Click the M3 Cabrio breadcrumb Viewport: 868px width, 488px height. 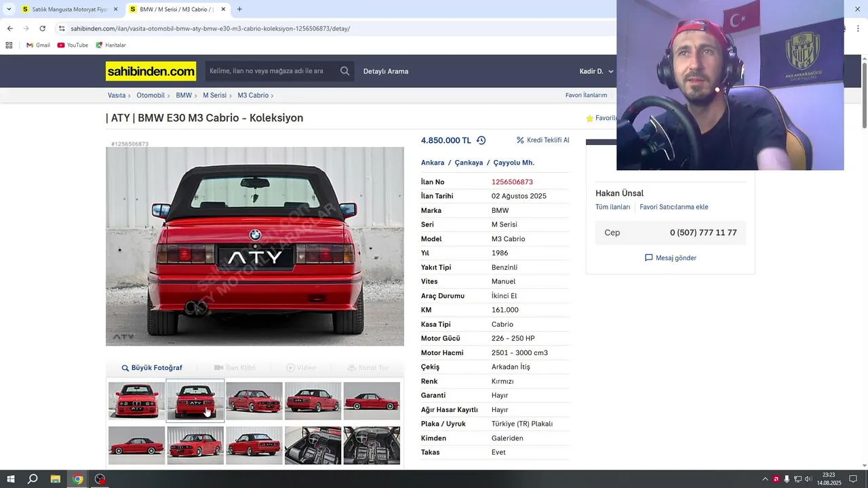click(x=253, y=96)
